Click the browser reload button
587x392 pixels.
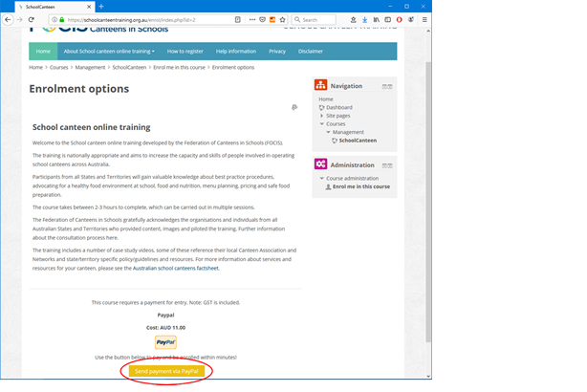click(33, 19)
